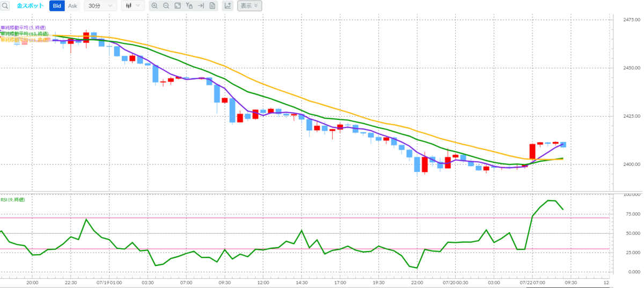The width and height of the screenshot is (644, 288).
Task: Select the 金スポット symbol name
Action: (31, 6)
